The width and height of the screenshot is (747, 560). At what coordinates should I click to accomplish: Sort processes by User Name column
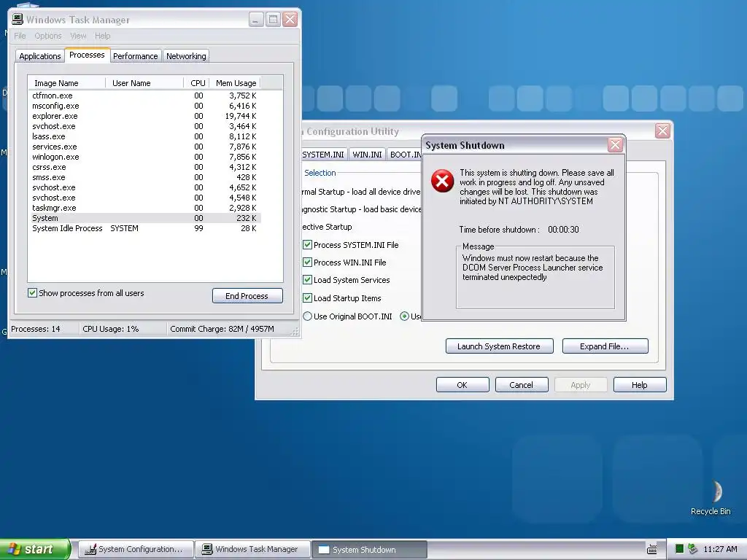[x=144, y=83]
